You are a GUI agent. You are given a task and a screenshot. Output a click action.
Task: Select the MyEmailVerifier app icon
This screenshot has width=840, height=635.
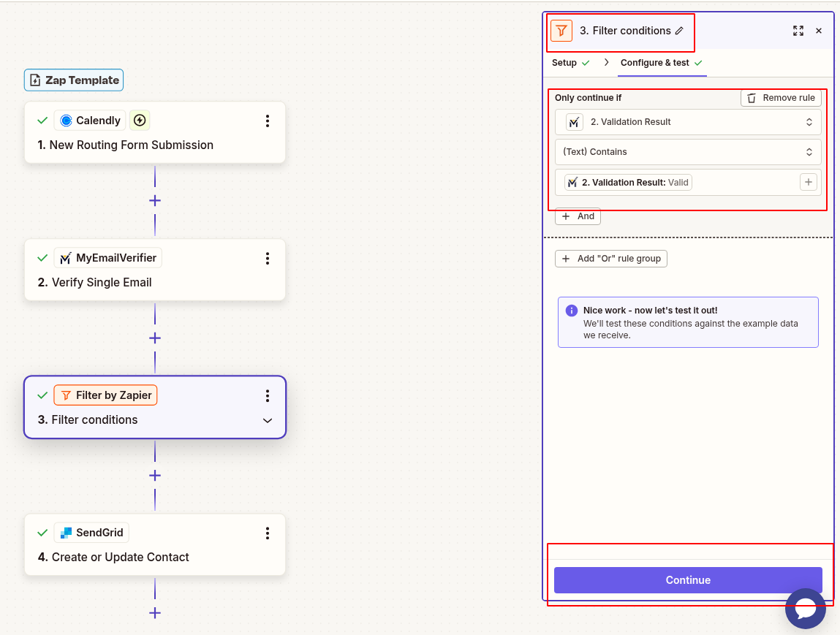[65, 257]
